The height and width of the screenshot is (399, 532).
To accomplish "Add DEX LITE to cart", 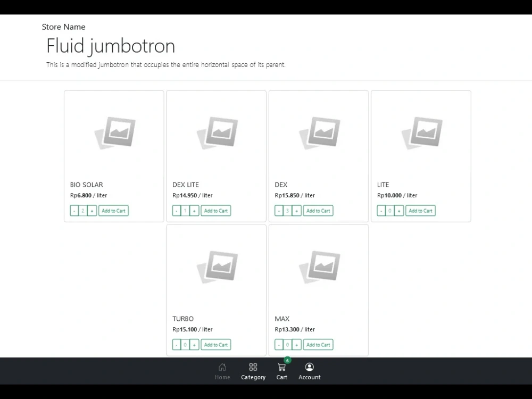I will 216,211.
